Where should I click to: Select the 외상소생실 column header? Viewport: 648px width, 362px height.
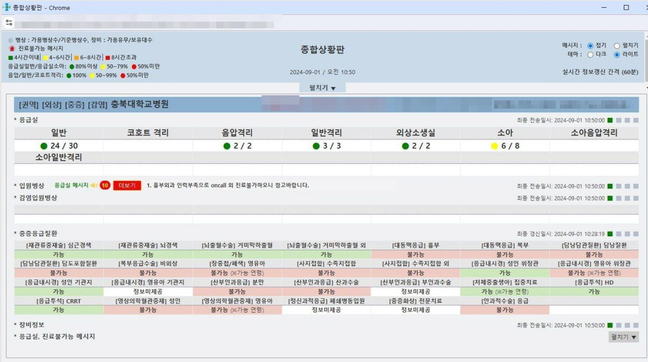pos(415,133)
